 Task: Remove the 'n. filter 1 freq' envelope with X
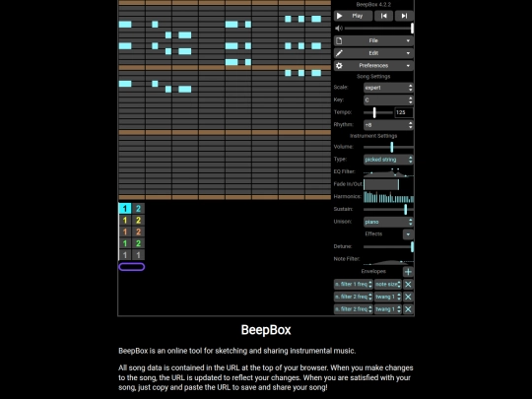[x=408, y=285]
